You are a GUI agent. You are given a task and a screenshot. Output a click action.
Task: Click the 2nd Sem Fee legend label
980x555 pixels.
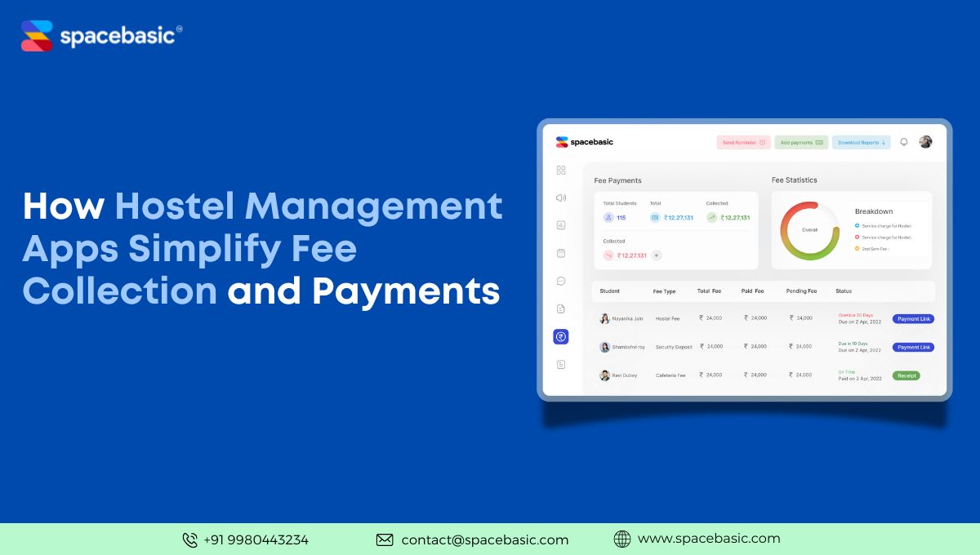[x=875, y=248]
